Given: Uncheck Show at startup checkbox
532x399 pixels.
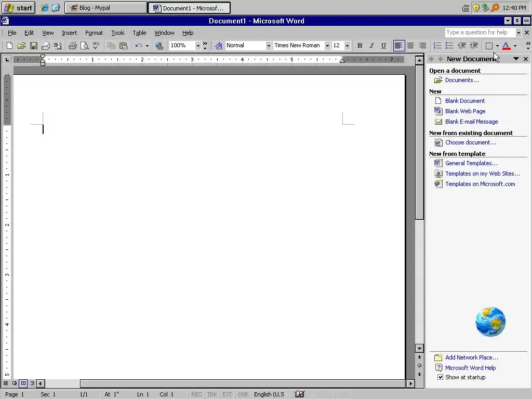Looking at the screenshot, I should [440, 377].
